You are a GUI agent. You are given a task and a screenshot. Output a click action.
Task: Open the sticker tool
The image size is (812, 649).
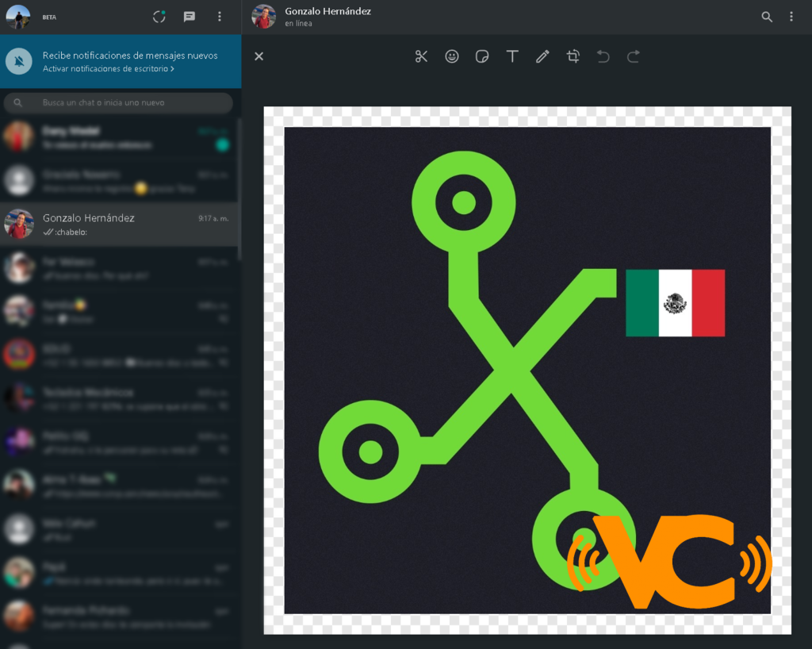pyautogui.click(x=482, y=56)
